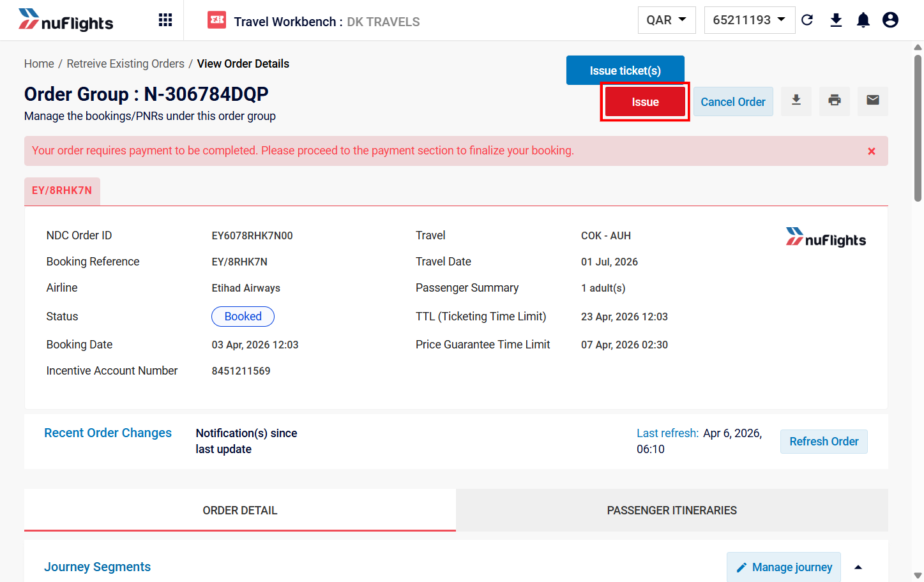Click the Incentive Account Number 8451211569
The height and width of the screenshot is (582, 924).
(241, 371)
